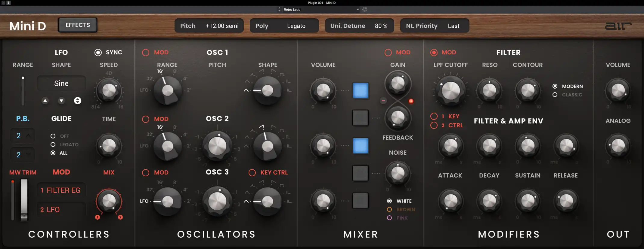Click the EFFECTS button
The height and width of the screenshot is (249, 644).
pyautogui.click(x=78, y=25)
